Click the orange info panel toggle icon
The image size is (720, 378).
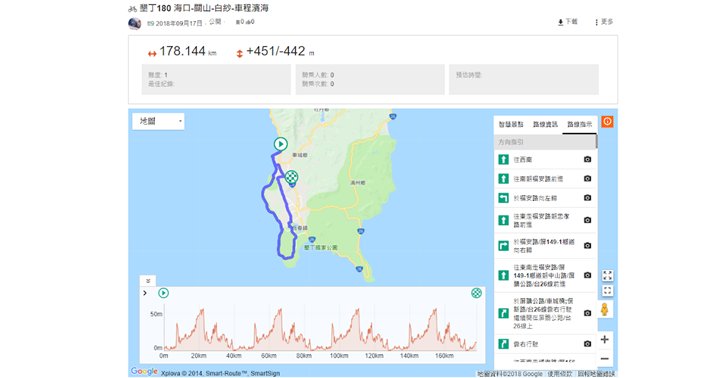(x=607, y=122)
